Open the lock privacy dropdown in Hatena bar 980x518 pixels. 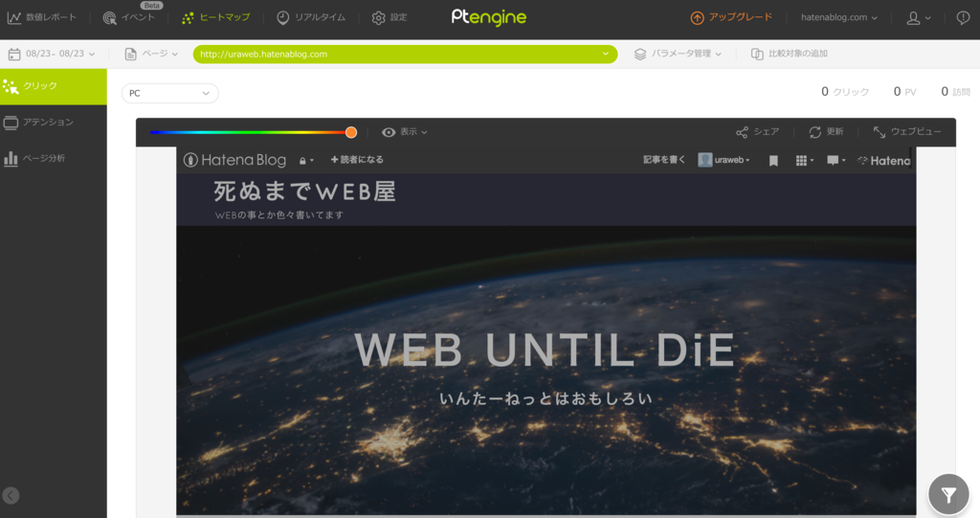click(x=305, y=161)
